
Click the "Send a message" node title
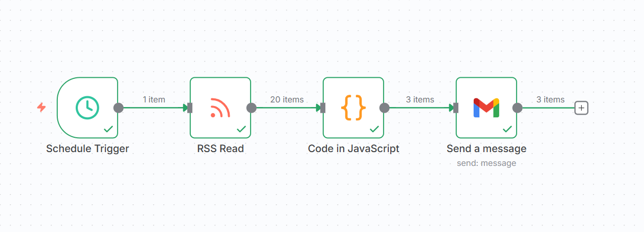pyautogui.click(x=486, y=149)
